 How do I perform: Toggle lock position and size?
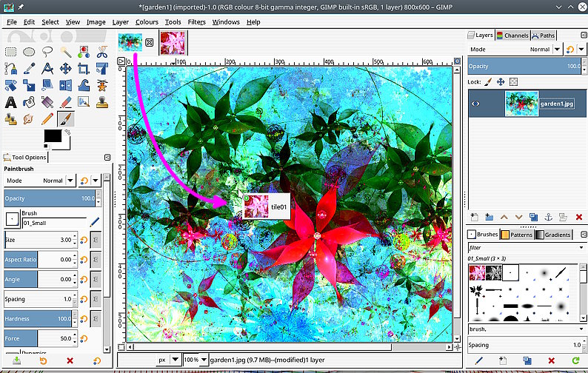[x=501, y=81]
